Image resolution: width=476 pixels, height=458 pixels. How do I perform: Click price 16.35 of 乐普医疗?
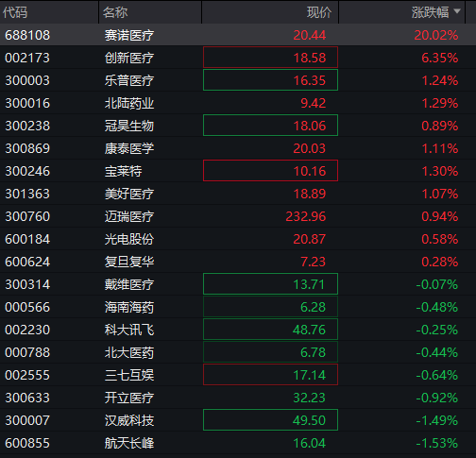310,80
